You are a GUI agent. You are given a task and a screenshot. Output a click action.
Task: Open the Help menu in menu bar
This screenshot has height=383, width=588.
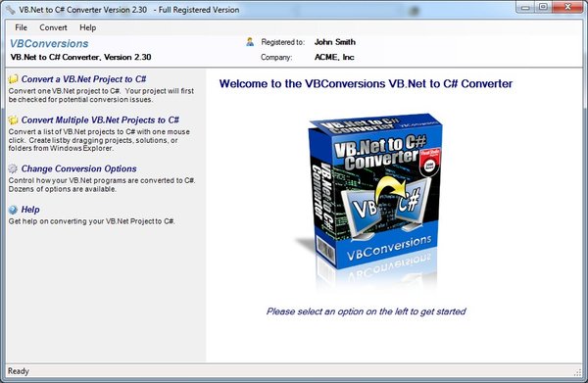coord(88,27)
